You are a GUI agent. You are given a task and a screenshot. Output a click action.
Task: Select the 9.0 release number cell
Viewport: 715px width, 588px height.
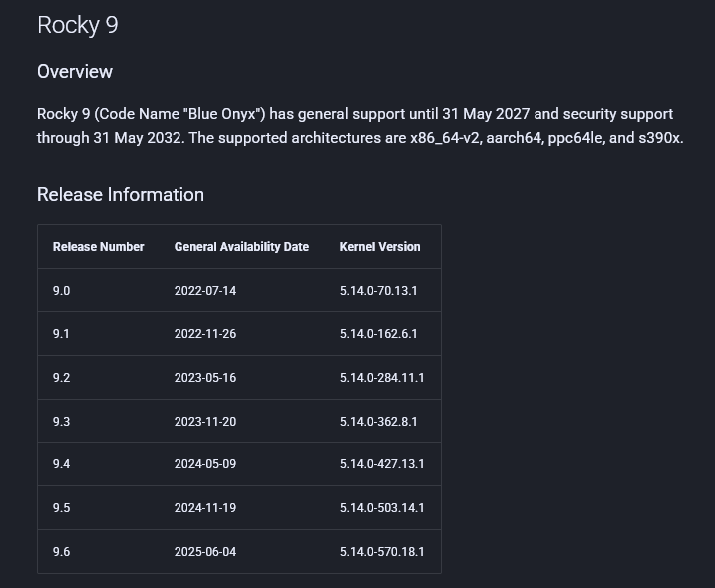(62, 291)
